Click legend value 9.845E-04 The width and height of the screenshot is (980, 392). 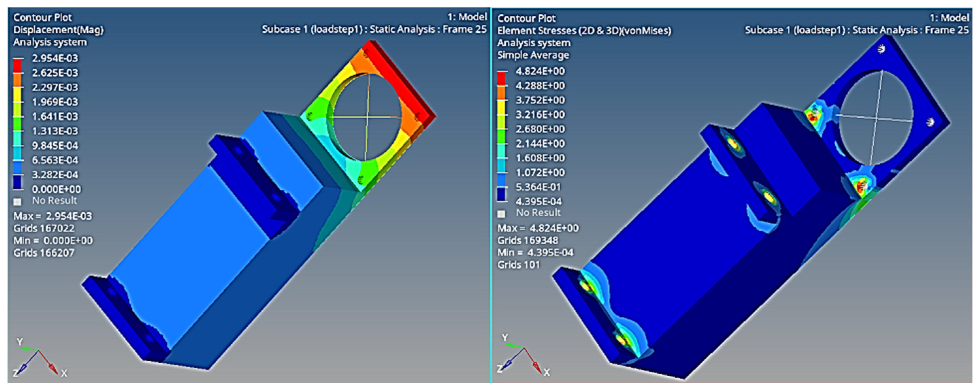pos(55,145)
